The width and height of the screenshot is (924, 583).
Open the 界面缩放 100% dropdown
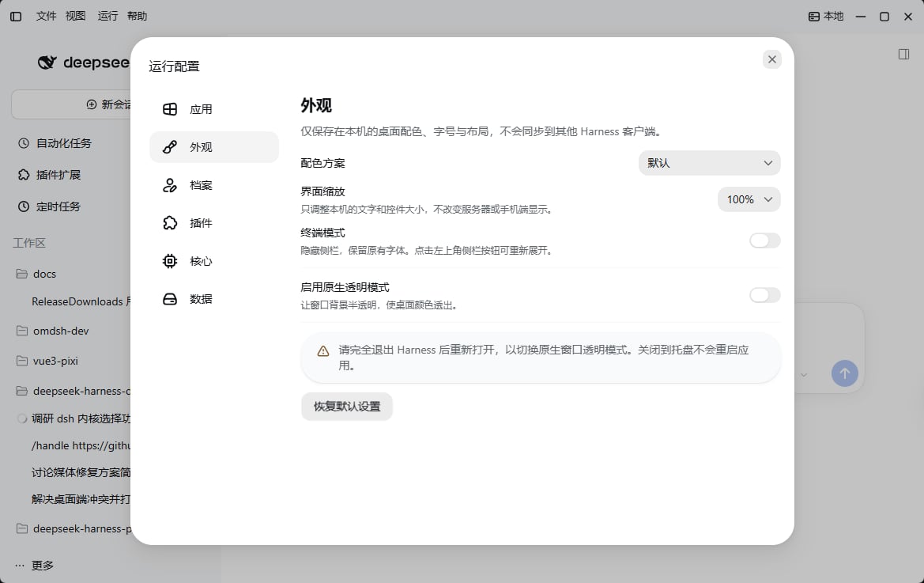pos(749,199)
